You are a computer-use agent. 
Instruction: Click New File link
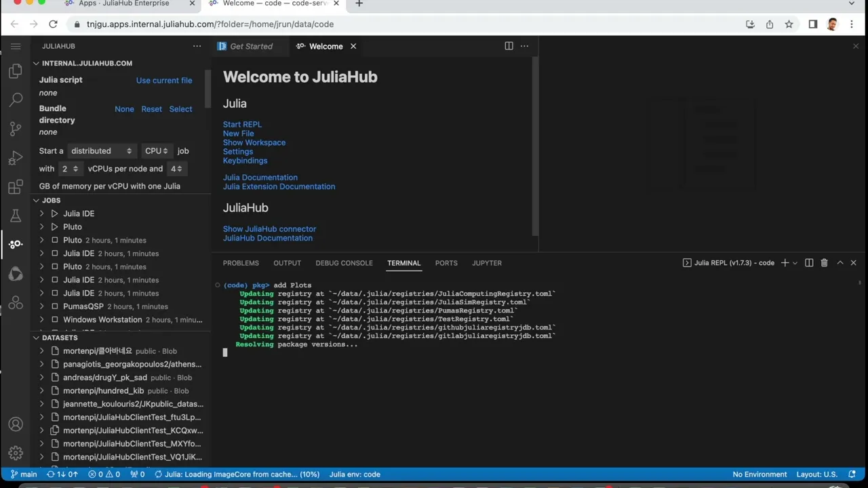click(x=238, y=134)
